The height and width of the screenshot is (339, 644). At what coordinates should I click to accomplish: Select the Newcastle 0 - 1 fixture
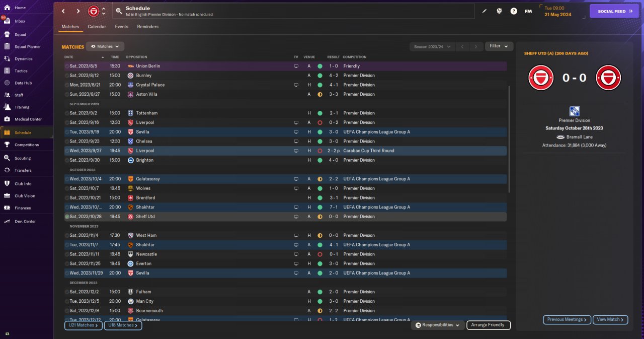[285, 254]
